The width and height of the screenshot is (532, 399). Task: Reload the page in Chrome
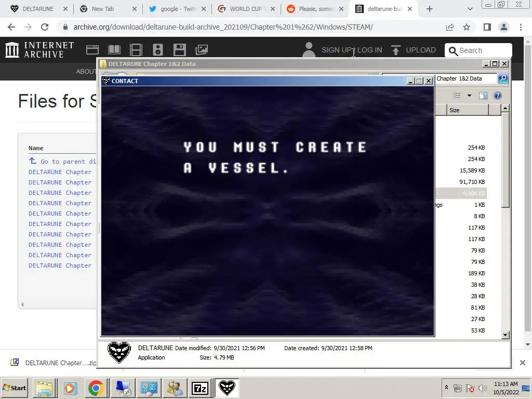tap(45, 27)
